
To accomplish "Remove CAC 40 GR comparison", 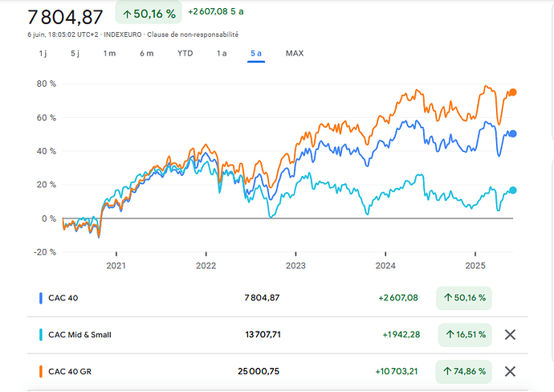I will point(510,371).
